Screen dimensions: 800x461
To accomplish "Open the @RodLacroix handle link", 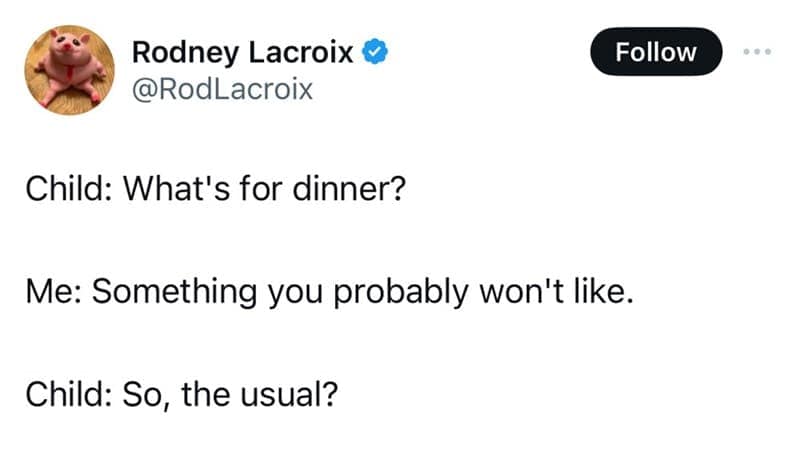I will click(x=222, y=90).
